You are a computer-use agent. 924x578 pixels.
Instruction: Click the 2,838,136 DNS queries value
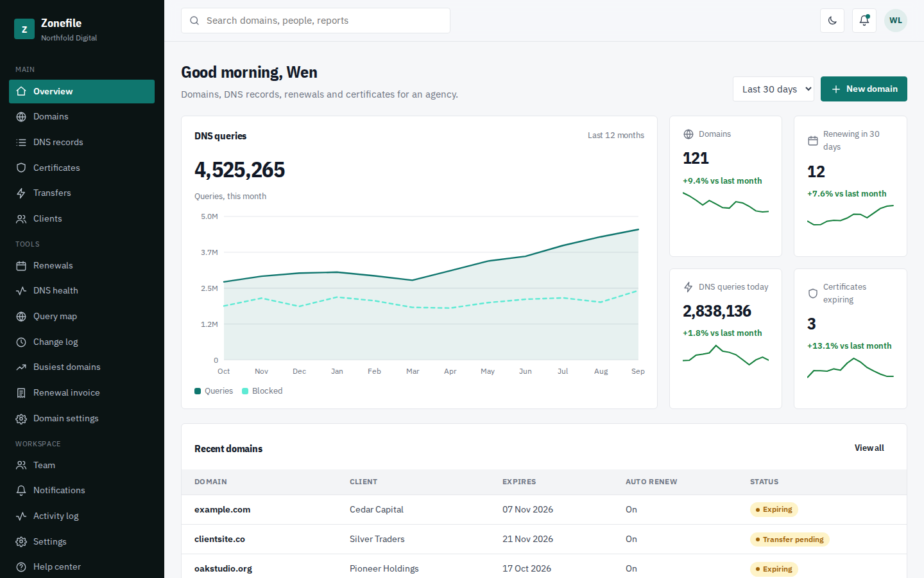coord(717,311)
